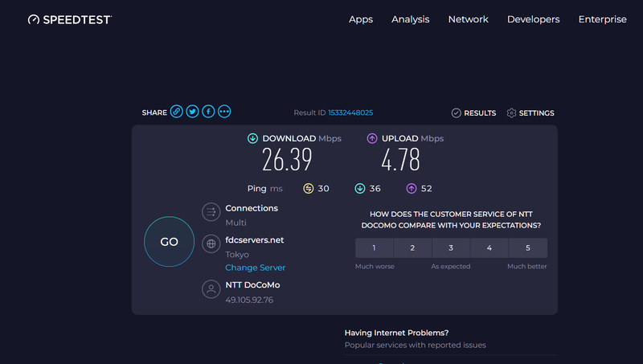Open the Developers menu
The height and width of the screenshot is (364, 643).
pyautogui.click(x=534, y=19)
